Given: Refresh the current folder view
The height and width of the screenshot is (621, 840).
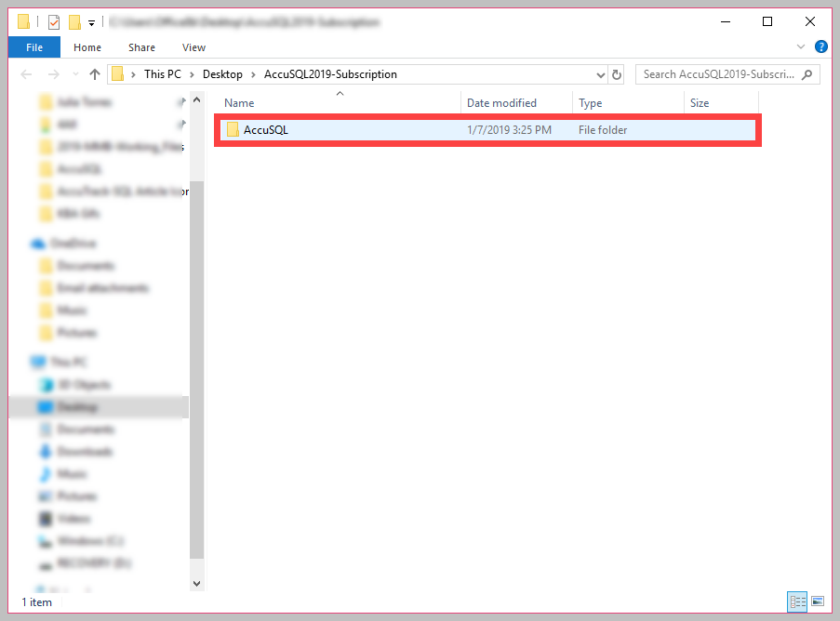Looking at the screenshot, I should (x=617, y=74).
